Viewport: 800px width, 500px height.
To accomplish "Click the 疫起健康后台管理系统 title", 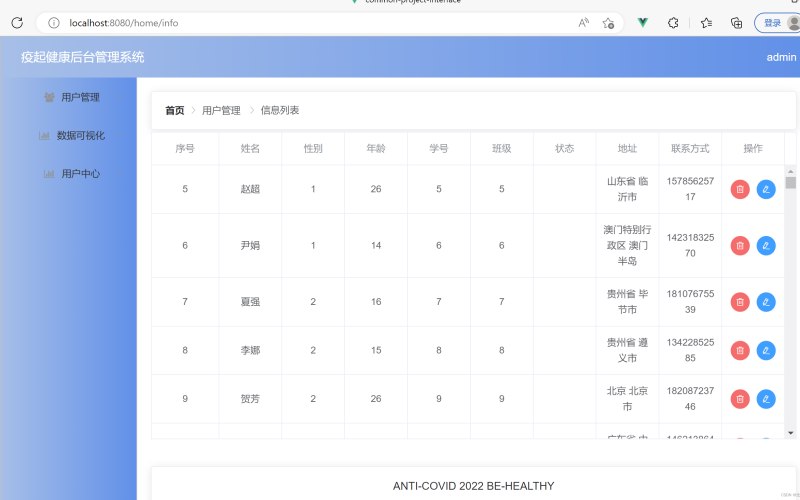I will (83, 57).
